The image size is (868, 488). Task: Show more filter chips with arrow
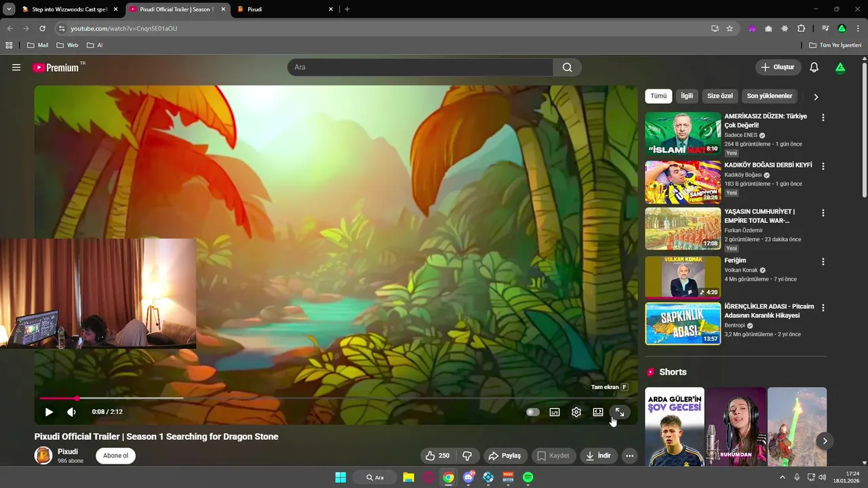click(816, 97)
